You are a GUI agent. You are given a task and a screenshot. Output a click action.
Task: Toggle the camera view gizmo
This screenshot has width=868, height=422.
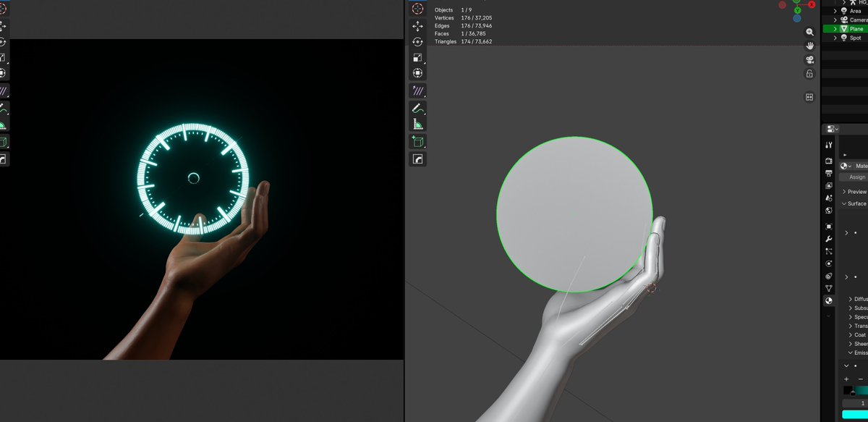(x=809, y=59)
